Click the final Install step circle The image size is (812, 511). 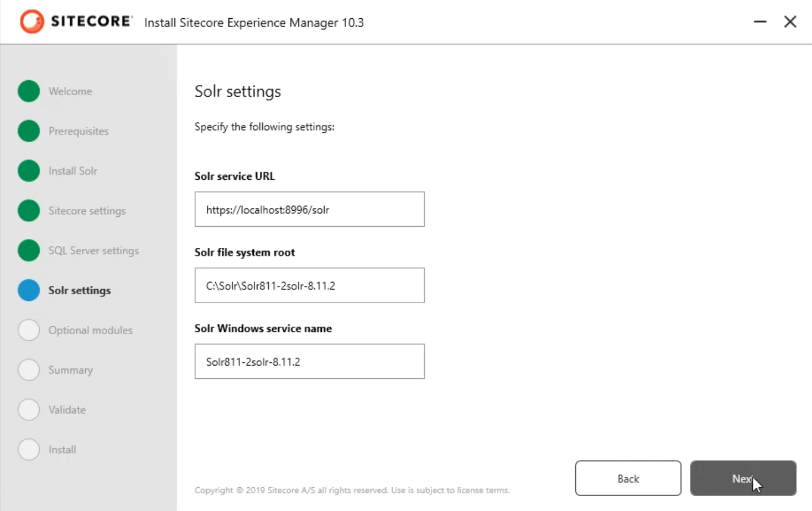click(x=29, y=450)
